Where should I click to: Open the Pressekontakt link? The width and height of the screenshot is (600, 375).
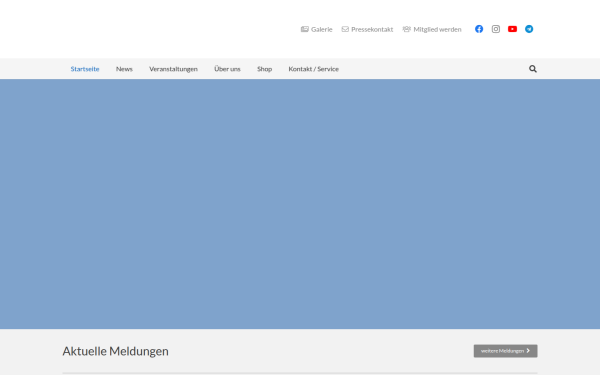pyautogui.click(x=372, y=29)
